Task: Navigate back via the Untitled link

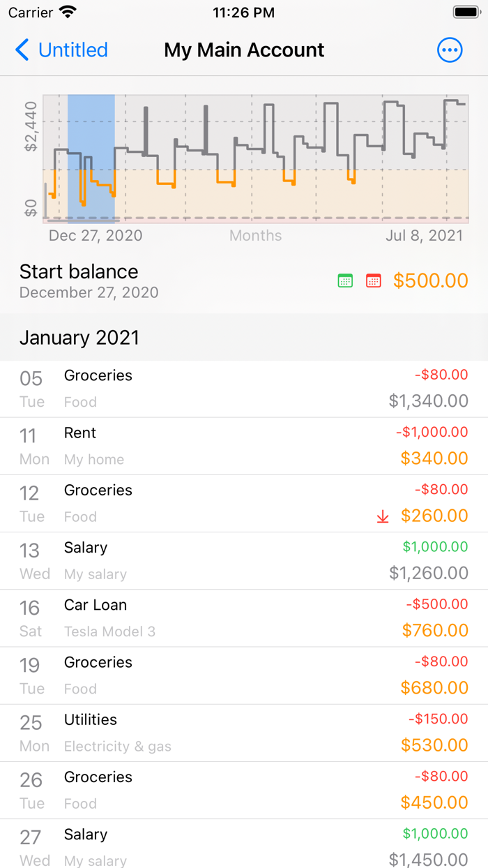Action: 72,50
